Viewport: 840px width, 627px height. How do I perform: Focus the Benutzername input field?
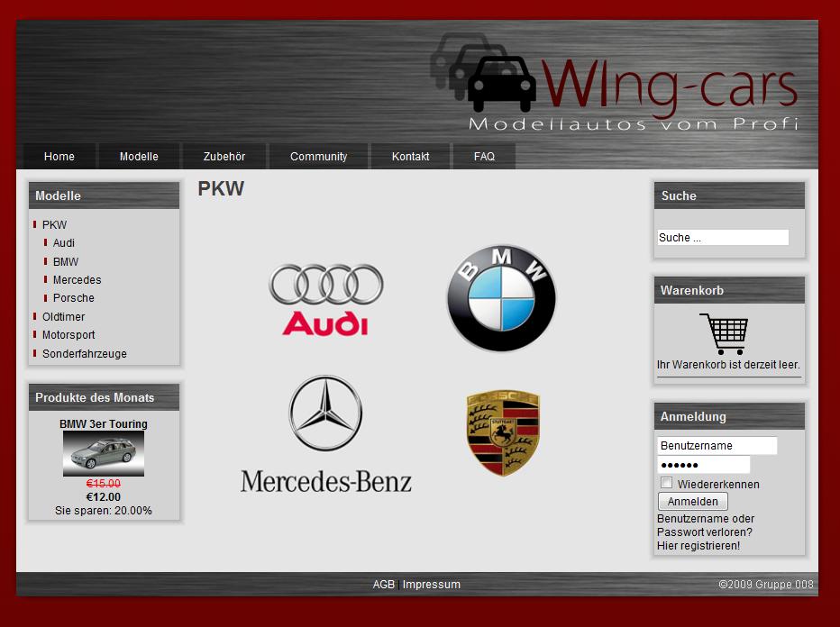pos(717,446)
